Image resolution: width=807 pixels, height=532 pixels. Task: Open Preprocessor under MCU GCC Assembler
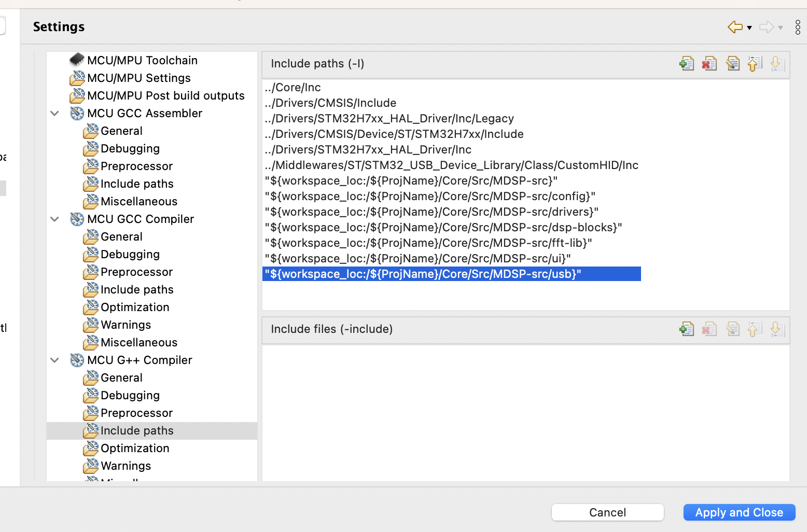tap(137, 166)
